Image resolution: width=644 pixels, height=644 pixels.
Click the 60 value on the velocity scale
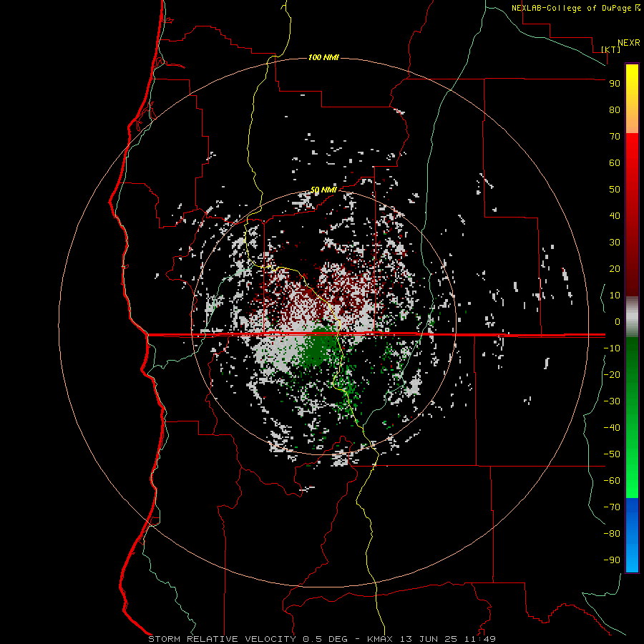click(x=615, y=162)
